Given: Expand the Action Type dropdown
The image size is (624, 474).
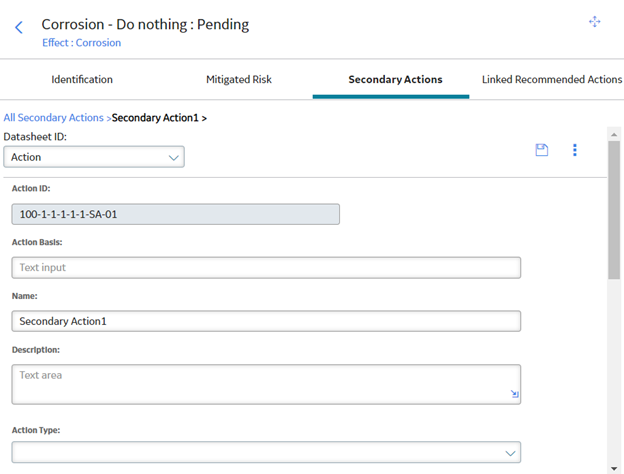Looking at the screenshot, I should [x=266, y=452].
